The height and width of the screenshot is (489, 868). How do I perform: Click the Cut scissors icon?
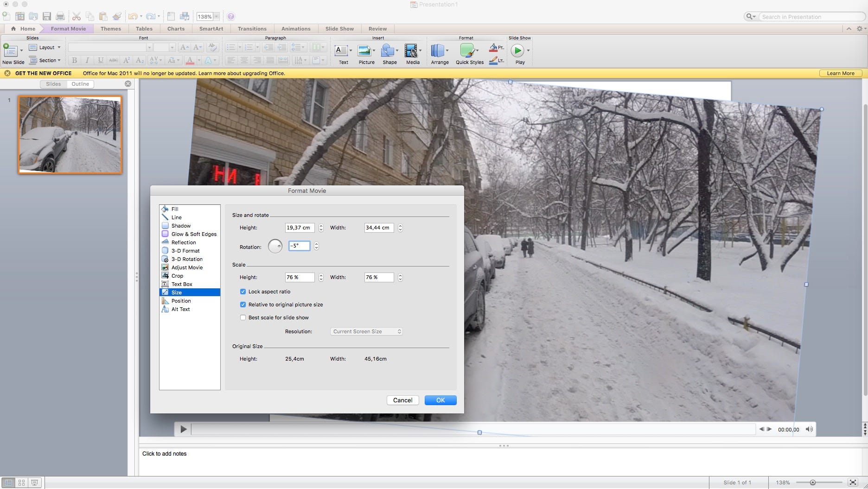click(x=77, y=16)
